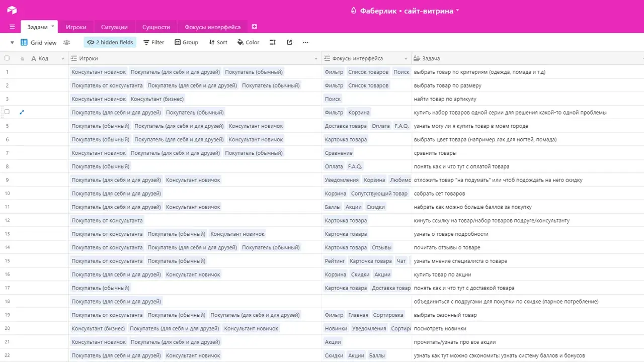Viewport: 644px width, 362px height.
Task: Click Консультант новичок tag in row 1
Action: point(99,72)
